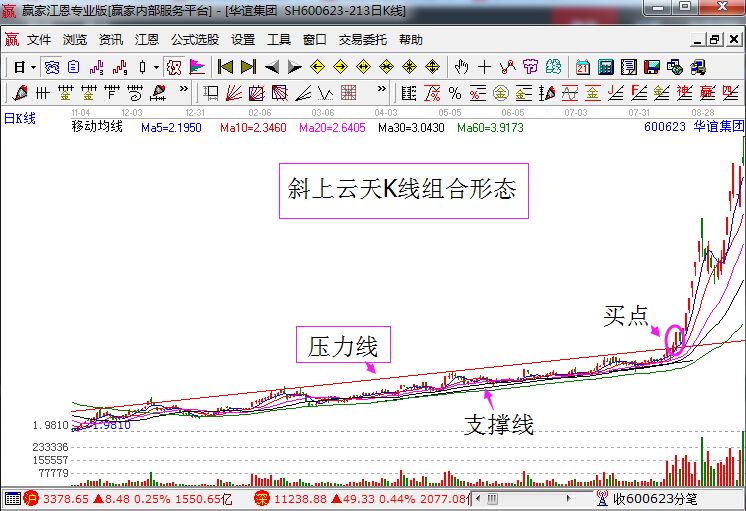Open the 公式选股 menu
Screen dimensions: 746x511
(194, 40)
